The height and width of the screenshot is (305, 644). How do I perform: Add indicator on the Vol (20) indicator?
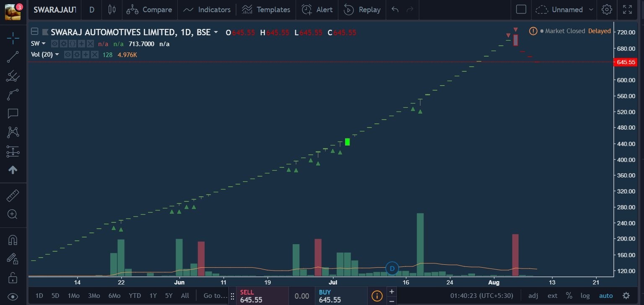[x=86, y=55]
